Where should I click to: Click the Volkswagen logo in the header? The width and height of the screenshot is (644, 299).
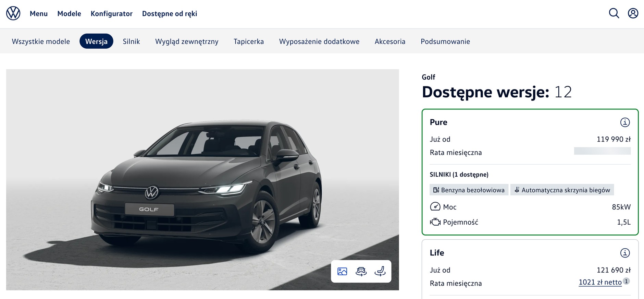click(x=13, y=14)
